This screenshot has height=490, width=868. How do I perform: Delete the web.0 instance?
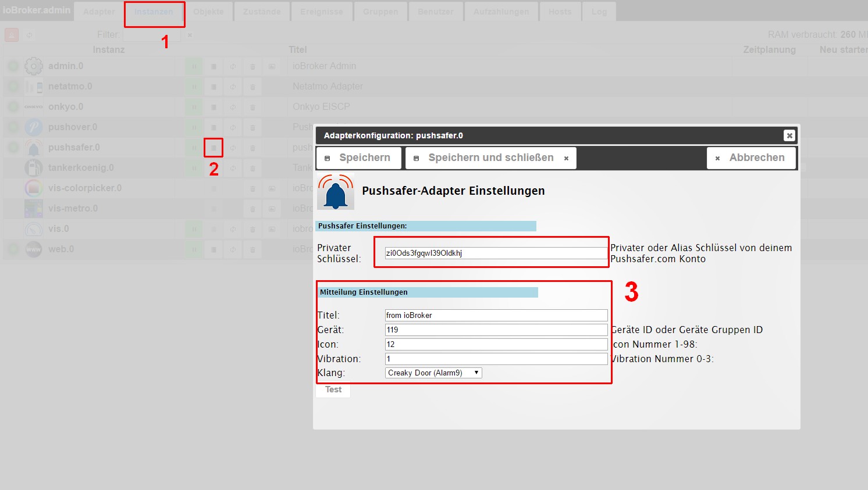(252, 249)
